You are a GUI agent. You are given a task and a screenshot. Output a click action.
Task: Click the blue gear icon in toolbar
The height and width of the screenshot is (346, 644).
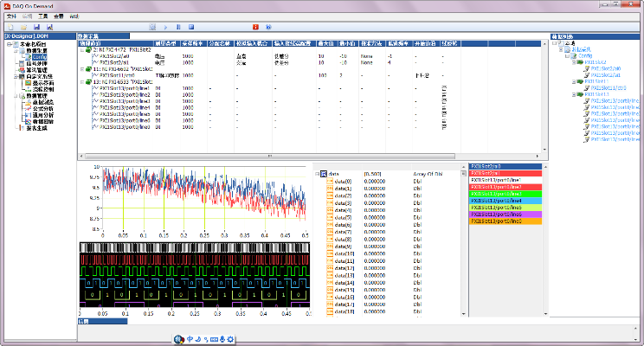270,27
